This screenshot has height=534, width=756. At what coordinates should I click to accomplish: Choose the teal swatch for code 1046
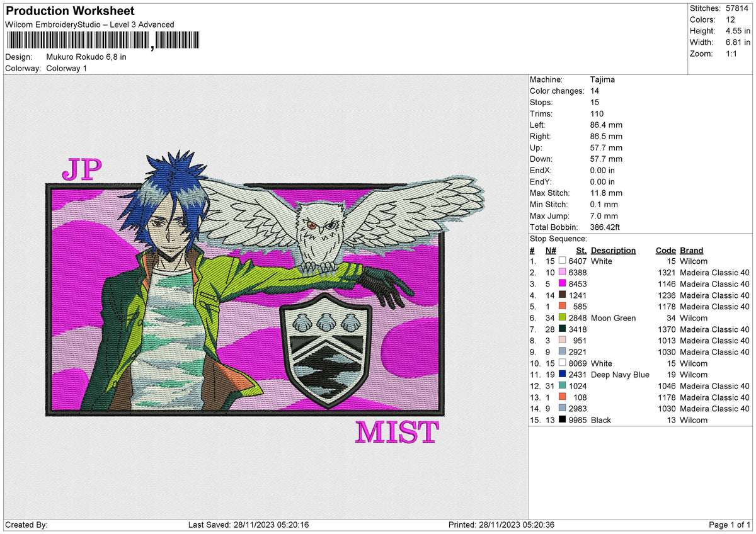pos(562,386)
